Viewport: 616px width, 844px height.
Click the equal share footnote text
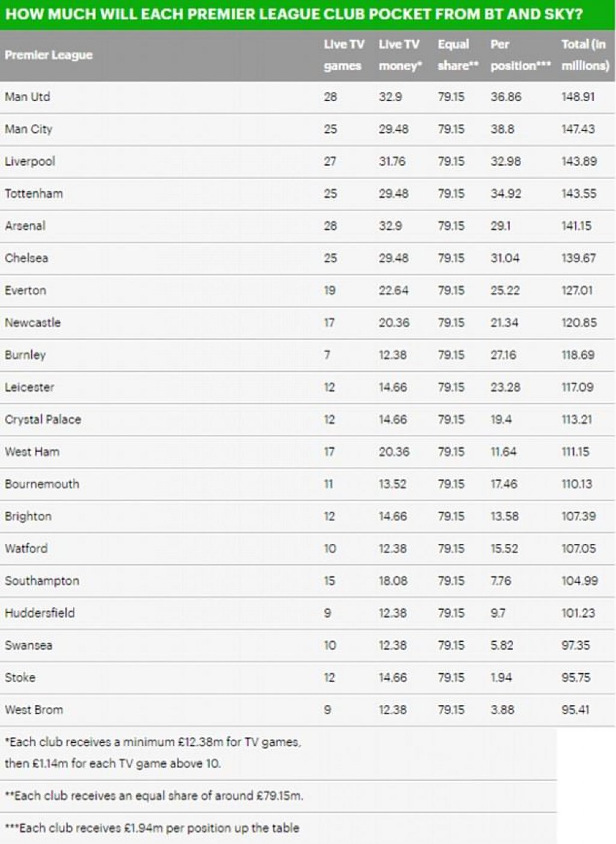pos(154,796)
